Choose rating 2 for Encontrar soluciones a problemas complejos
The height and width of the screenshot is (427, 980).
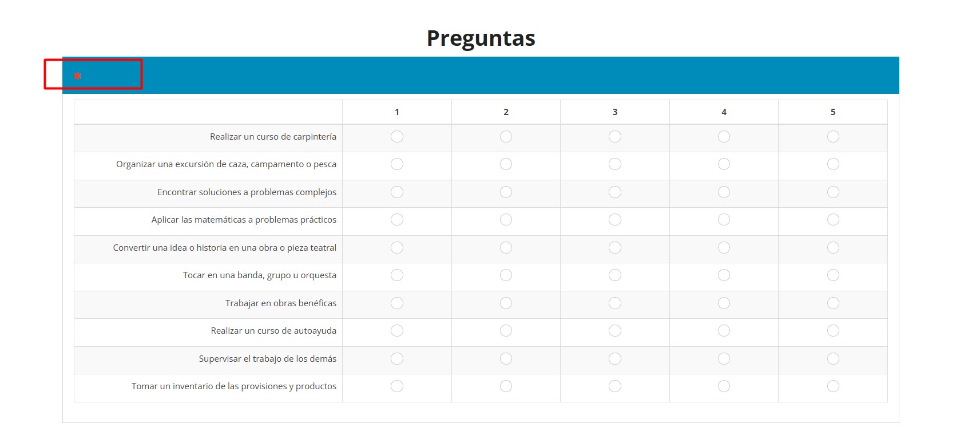[x=506, y=192]
